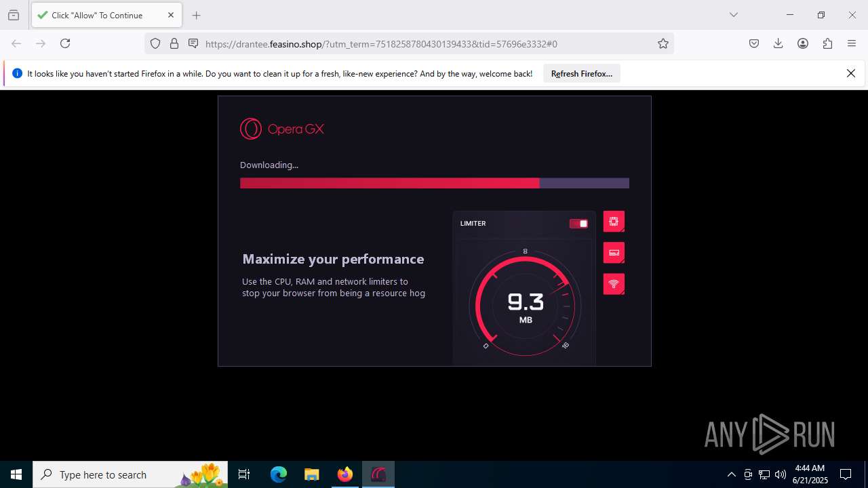Open Firefox View icon in tab strip

(14, 15)
